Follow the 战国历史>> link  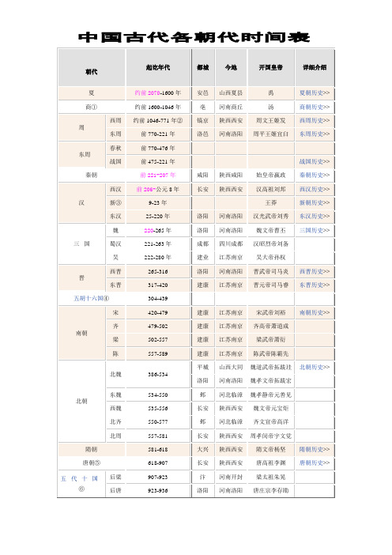315,162
